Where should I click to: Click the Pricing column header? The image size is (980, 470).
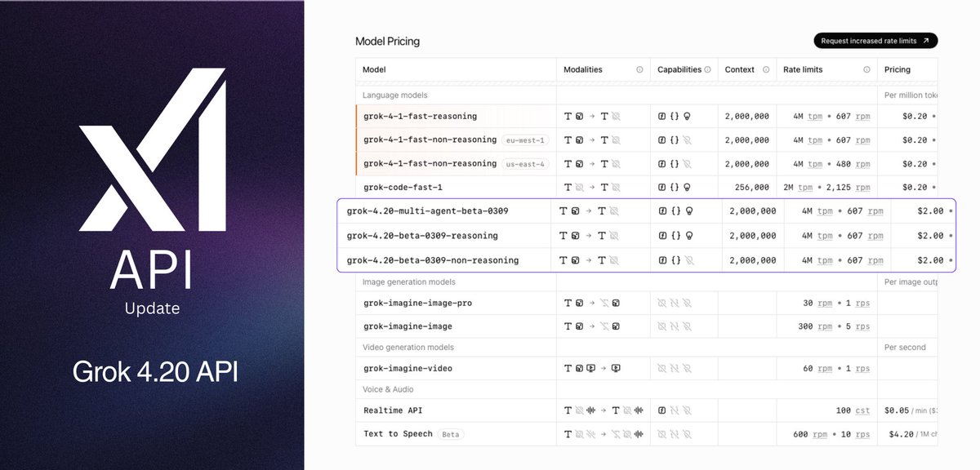pyautogui.click(x=898, y=70)
